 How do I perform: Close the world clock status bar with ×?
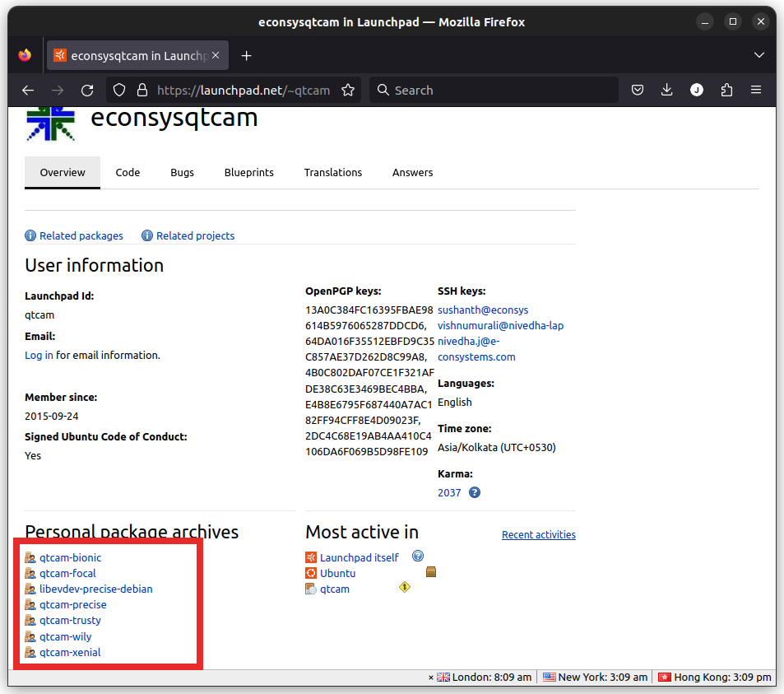coord(431,678)
